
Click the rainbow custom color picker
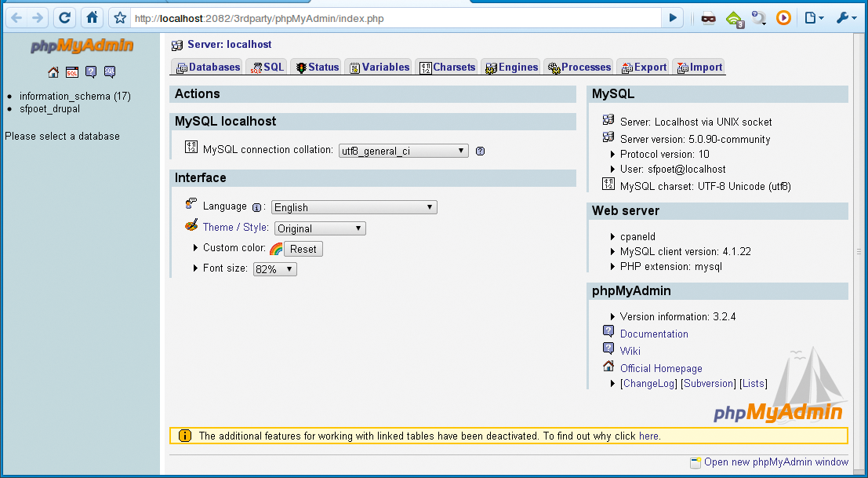point(276,249)
